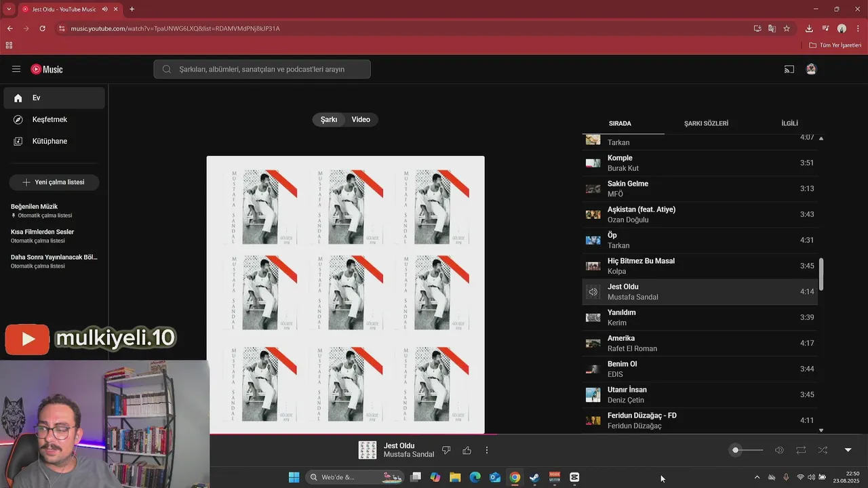868x488 pixels.
Task: Open the ŞARKI SÖZLERİ tab
Action: (x=706, y=123)
